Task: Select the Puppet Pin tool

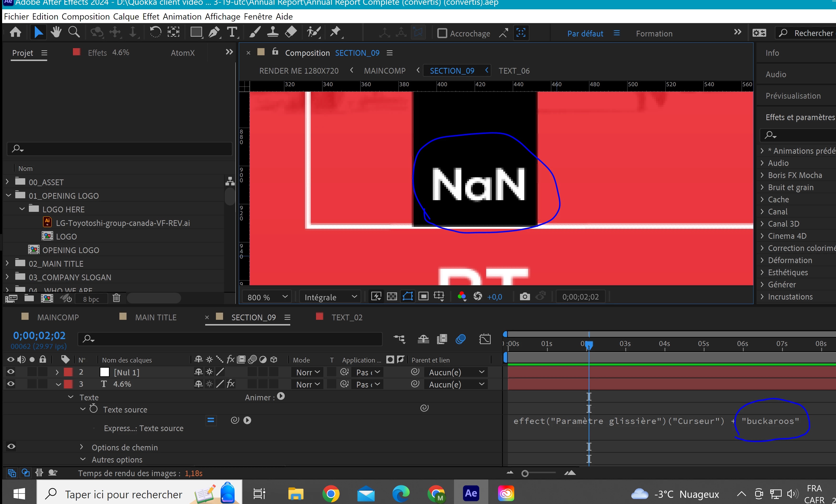Action: (x=335, y=32)
